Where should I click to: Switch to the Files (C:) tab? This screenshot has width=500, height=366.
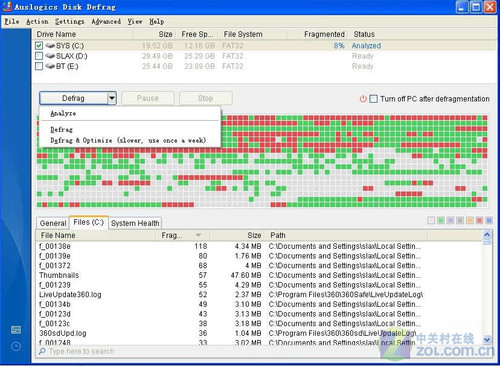click(x=89, y=222)
